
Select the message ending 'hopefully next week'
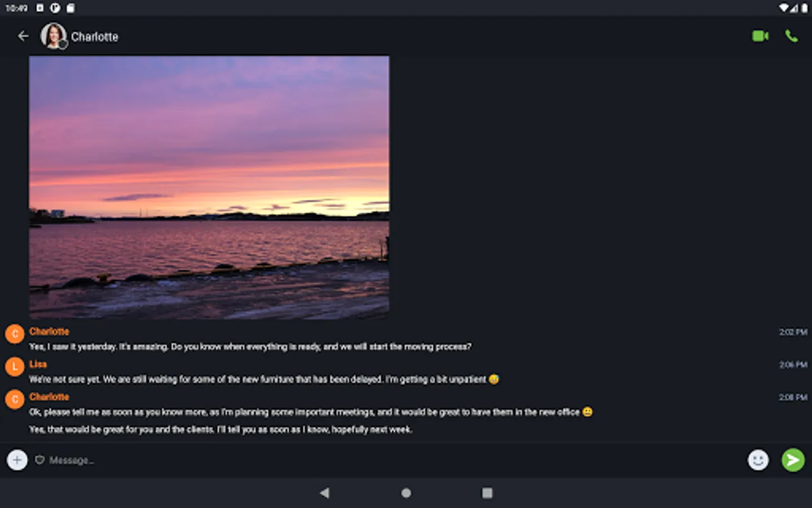click(x=220, y=430)
